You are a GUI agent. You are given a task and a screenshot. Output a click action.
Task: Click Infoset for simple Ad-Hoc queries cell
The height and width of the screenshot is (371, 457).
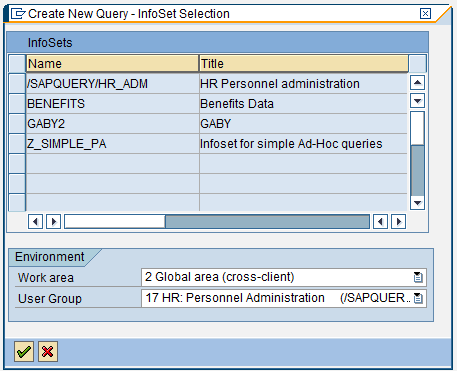303,143
